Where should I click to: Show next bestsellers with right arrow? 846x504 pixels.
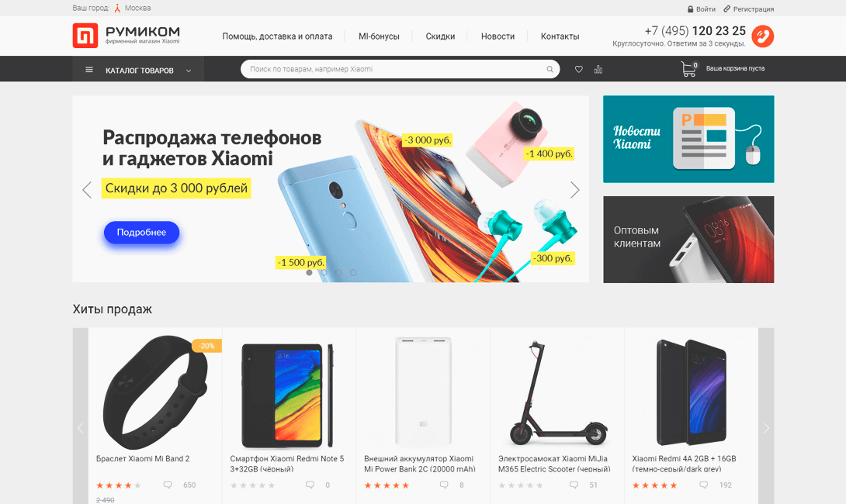pos(766,429)
